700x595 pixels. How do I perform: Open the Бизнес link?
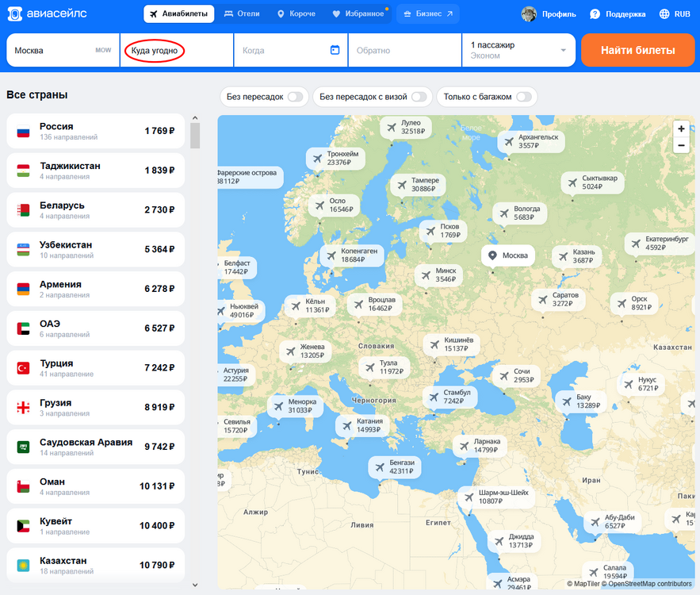(x=428, y=14)
